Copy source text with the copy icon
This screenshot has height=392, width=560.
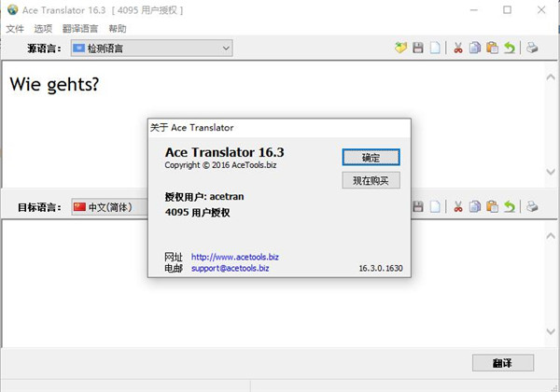click(475, 48)
